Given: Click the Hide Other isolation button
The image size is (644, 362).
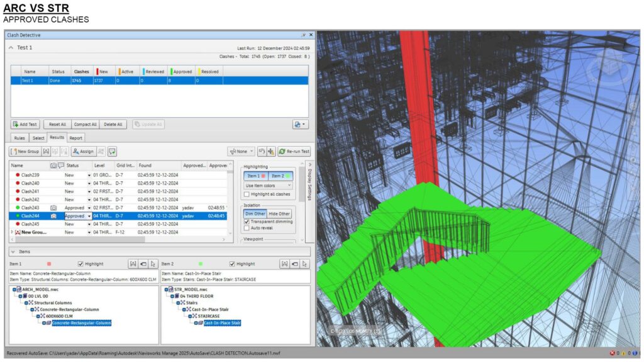Looking at the screenshot, I should (280, 214).
